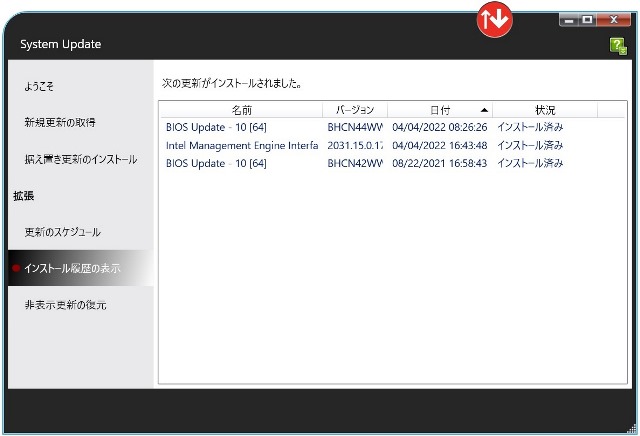Click the red up-down arrows icon
The width and height of the screenshot is (640, 436).
[495, 20]
